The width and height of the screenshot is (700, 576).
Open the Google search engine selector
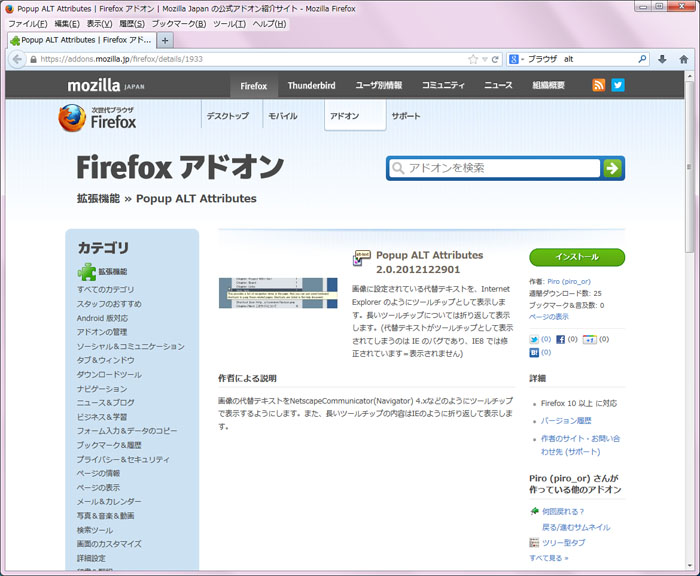516,59
